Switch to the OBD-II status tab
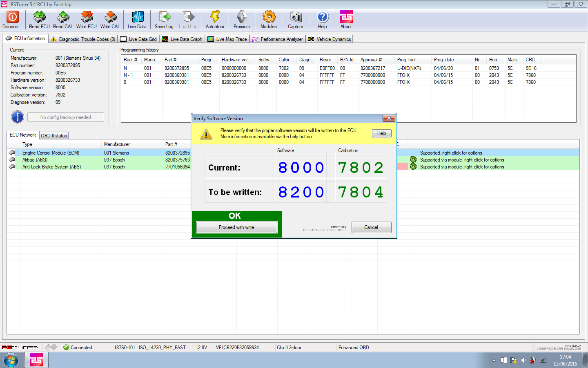This screenshot has width=588, height=368. tap(54, 136)
